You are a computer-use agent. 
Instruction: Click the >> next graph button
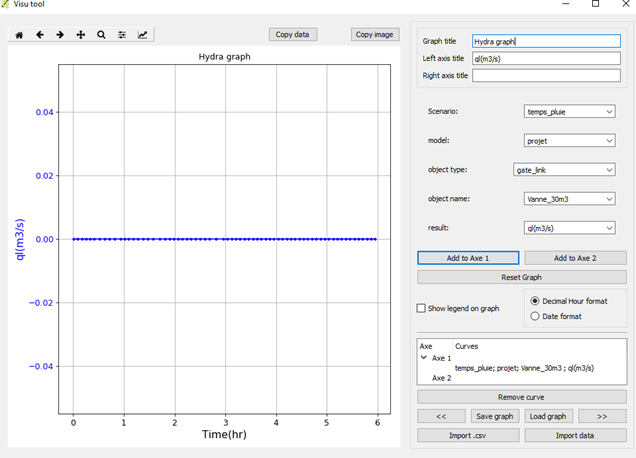[x=602, y=416]
